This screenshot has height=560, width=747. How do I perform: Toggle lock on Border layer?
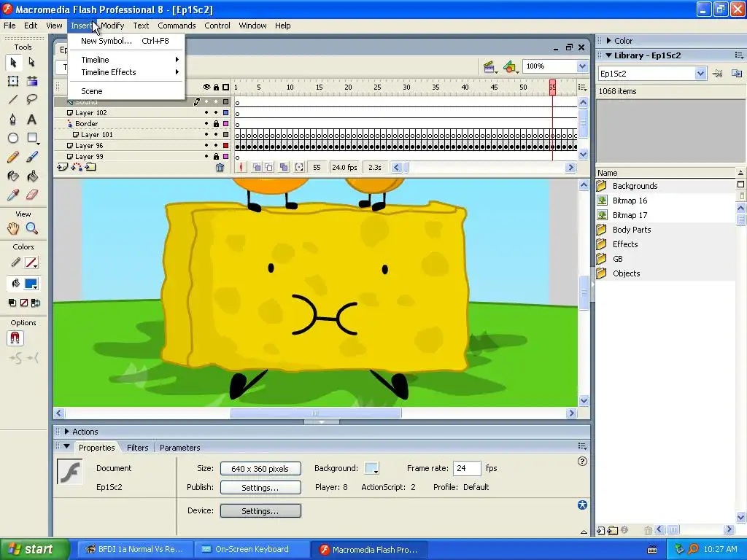(216, 124)
